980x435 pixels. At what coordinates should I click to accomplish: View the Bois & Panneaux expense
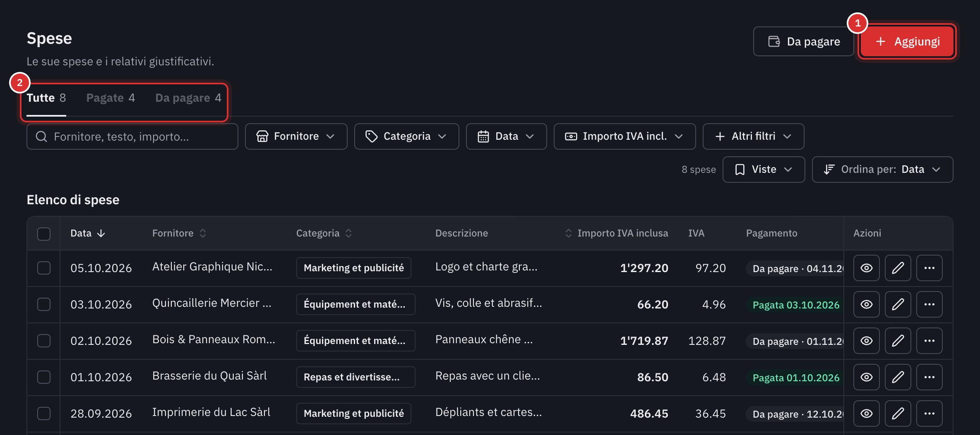(866, 341)
